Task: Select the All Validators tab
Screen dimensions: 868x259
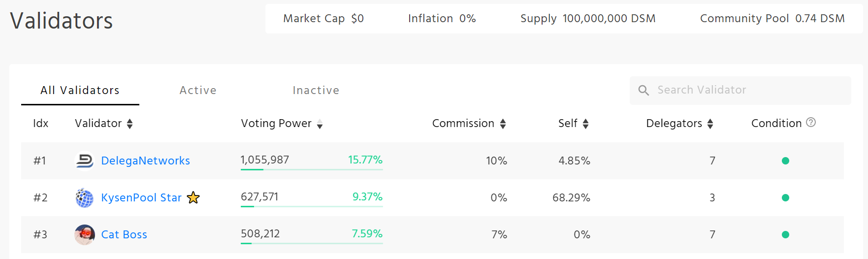Action: pos(80,90)
